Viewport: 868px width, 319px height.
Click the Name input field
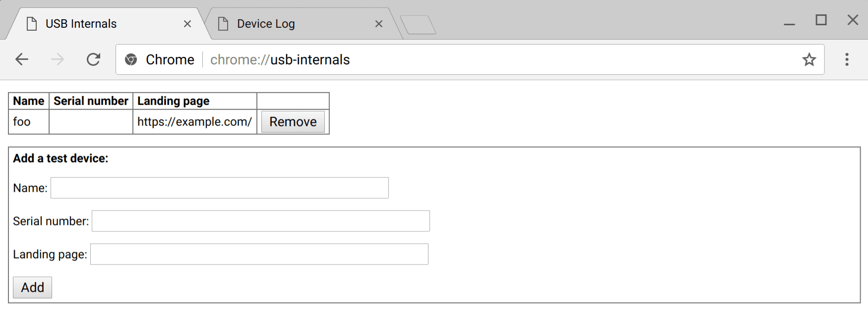click(x=220, y=188)
